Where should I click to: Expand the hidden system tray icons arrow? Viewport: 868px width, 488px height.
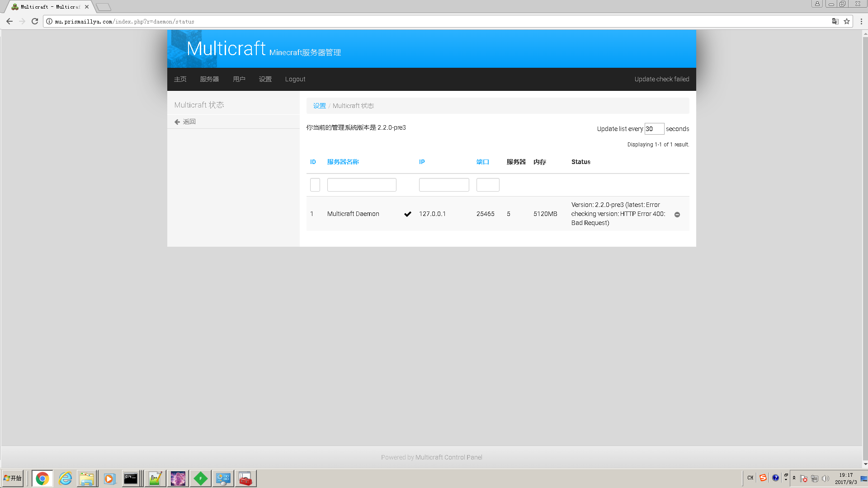click(794, 478)
